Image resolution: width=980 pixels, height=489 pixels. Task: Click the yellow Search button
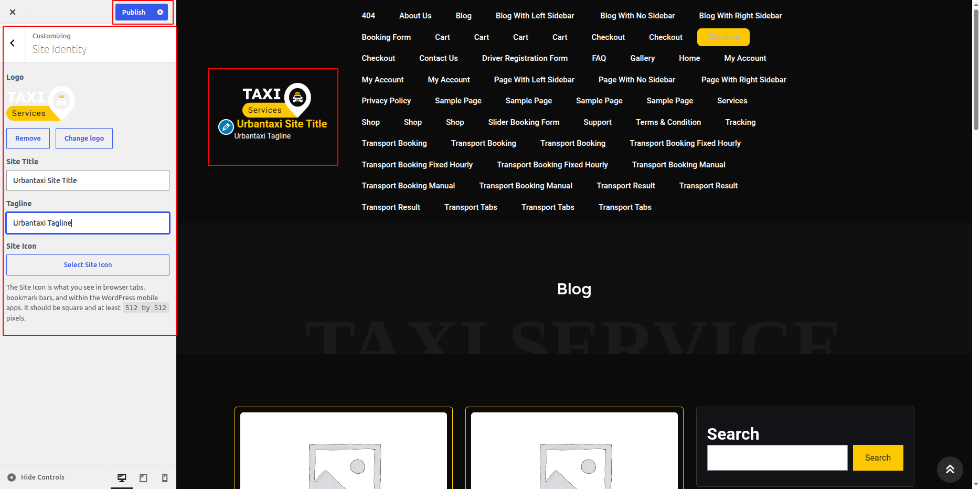pos(878,458)
